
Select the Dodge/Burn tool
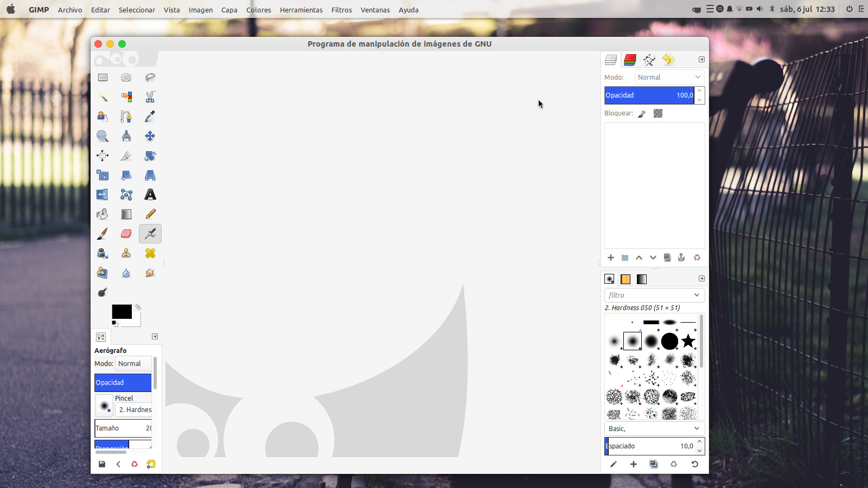[103, 292]
